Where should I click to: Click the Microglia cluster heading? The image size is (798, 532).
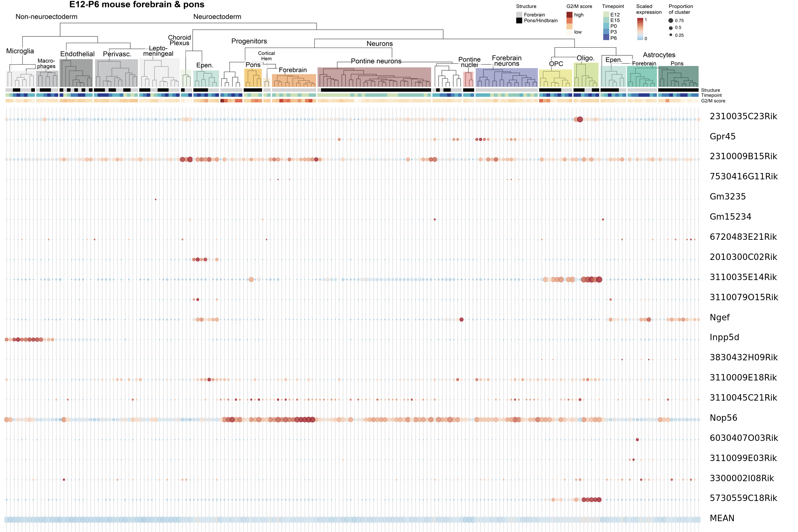coord(20,51)
